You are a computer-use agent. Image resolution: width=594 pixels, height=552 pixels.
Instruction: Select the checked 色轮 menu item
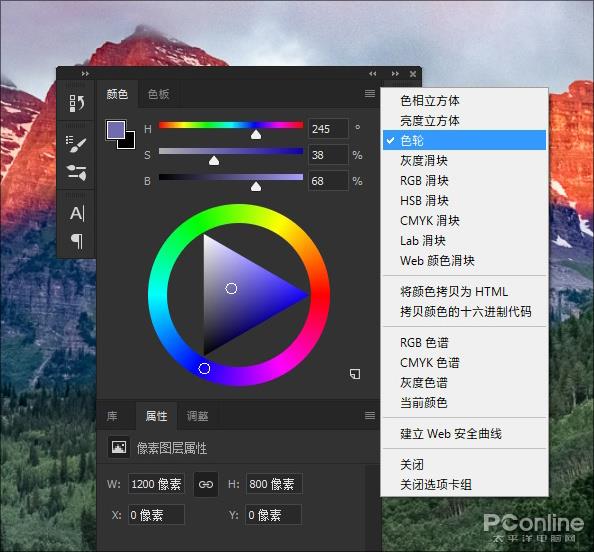[x=464, y=141]
